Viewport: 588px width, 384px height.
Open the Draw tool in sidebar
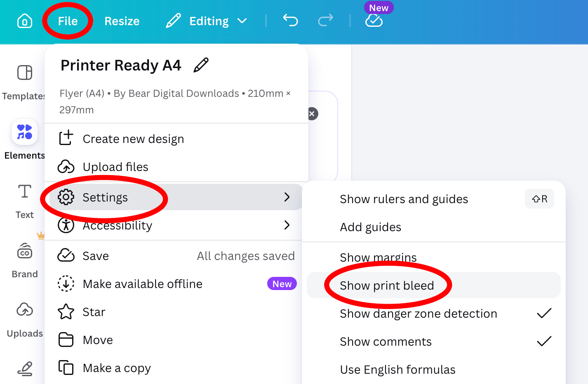[25, 368]
